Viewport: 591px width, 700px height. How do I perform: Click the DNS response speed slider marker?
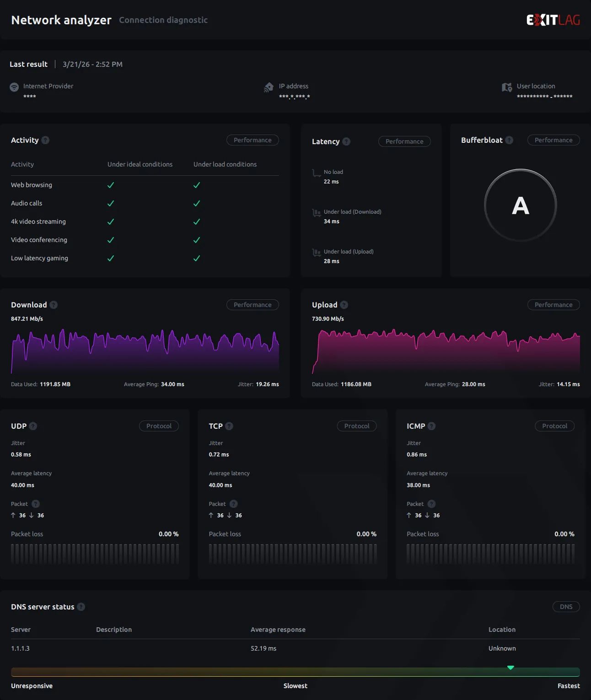510,668
